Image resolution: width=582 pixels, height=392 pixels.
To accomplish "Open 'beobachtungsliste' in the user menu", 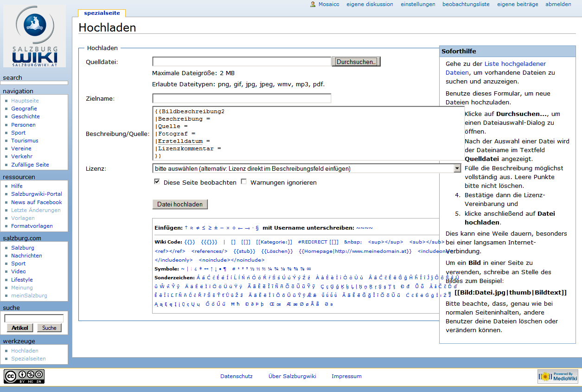I will pos(466,4).
